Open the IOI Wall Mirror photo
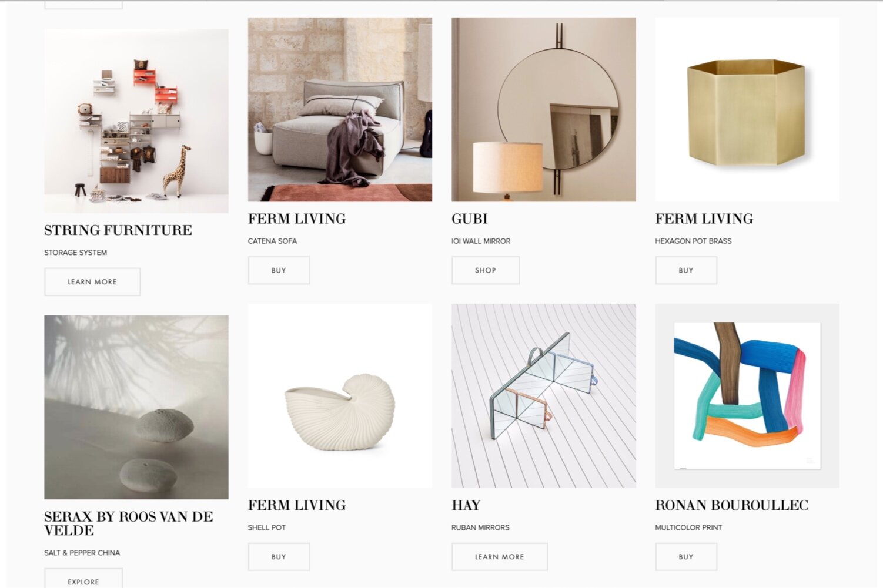The height and width of the screenshot is (588, 883). pos(544,110)
